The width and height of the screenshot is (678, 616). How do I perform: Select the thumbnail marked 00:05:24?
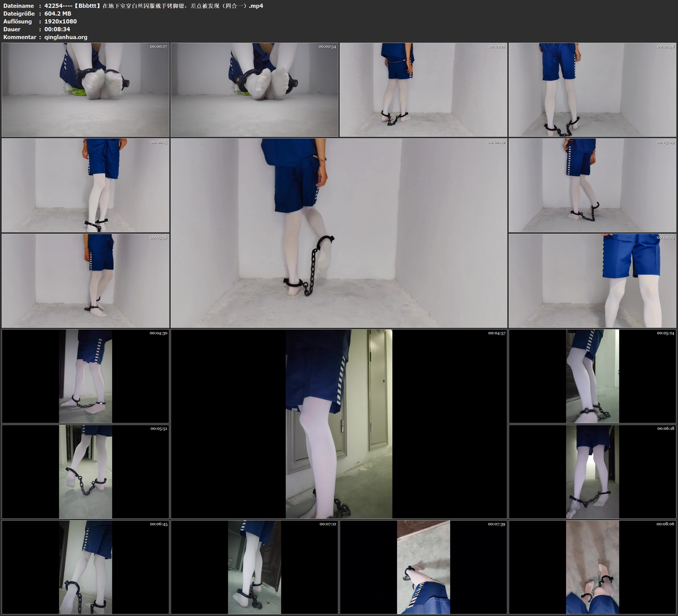592,376
